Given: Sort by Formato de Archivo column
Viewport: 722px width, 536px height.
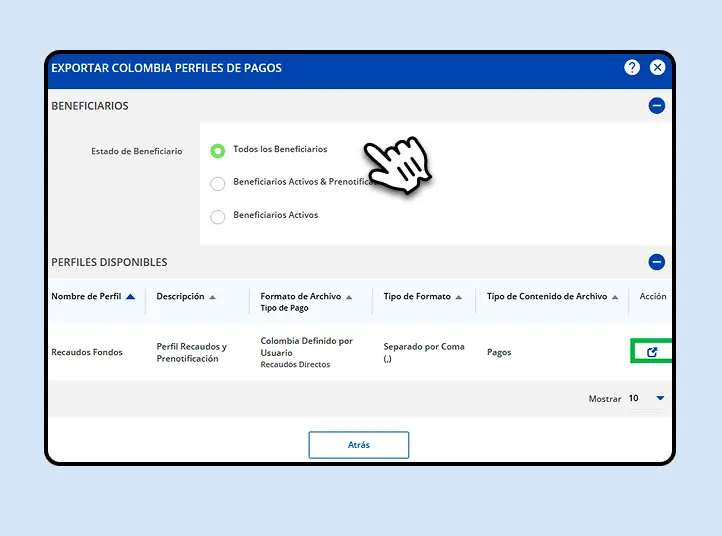Looking at the screenshot, I should pos(349,297).
